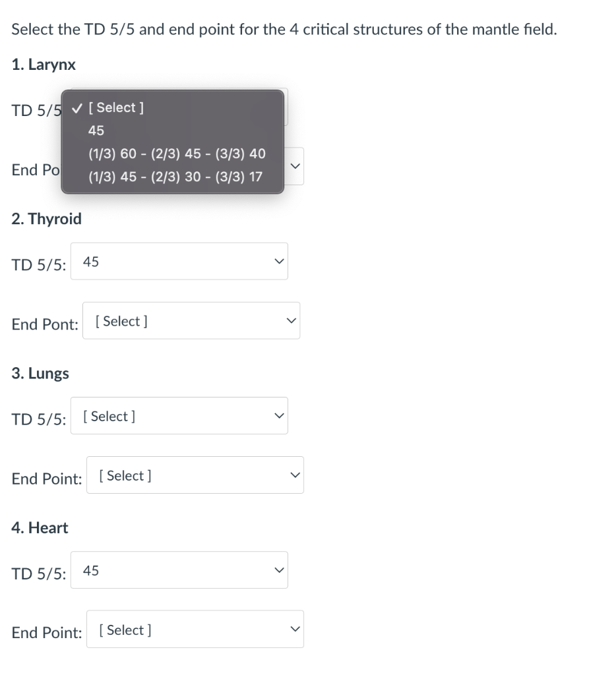This screenshot has width=616, height=675.
Task: Open the Lungs End Point dropdown
Action: (x=195, y=475)
